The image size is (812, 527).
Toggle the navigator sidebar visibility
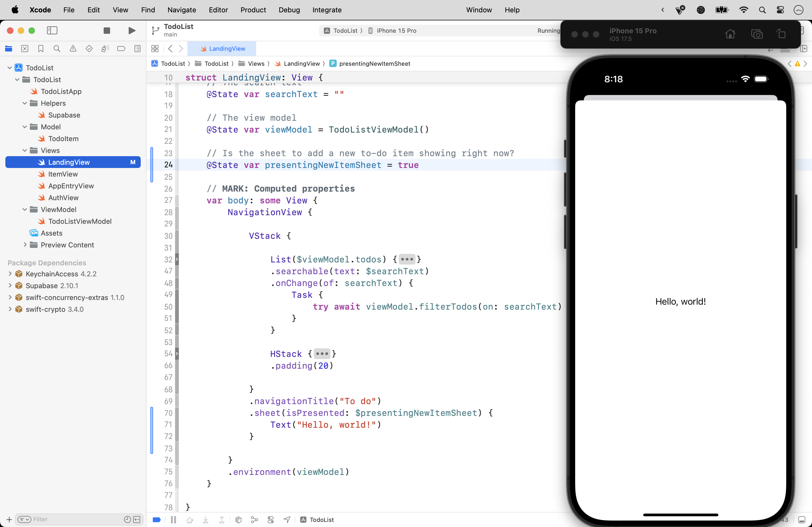52,31
